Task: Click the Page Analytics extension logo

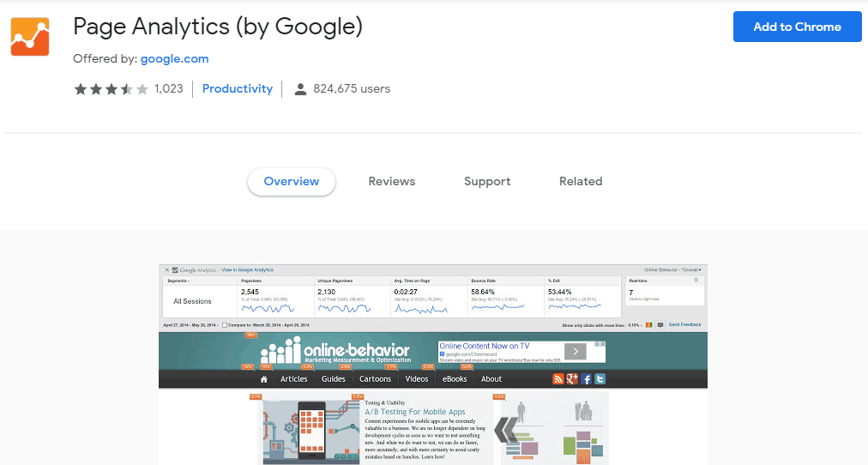Action: click(30, 37)
